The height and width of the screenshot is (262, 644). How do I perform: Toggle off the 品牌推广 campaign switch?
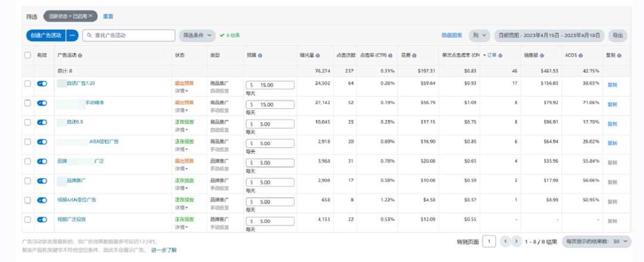[42, 181]
